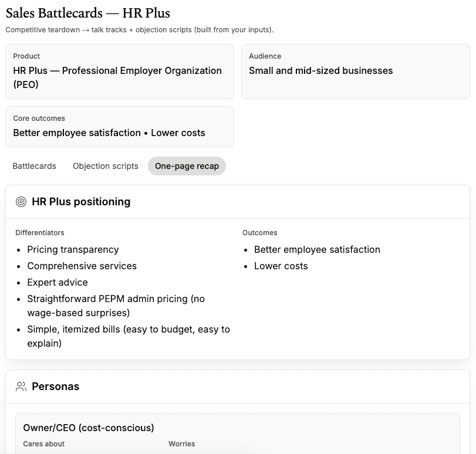Click the Product card for HR Plus
Viewport: 476px width, 454px height.
[x=120, y=72]
